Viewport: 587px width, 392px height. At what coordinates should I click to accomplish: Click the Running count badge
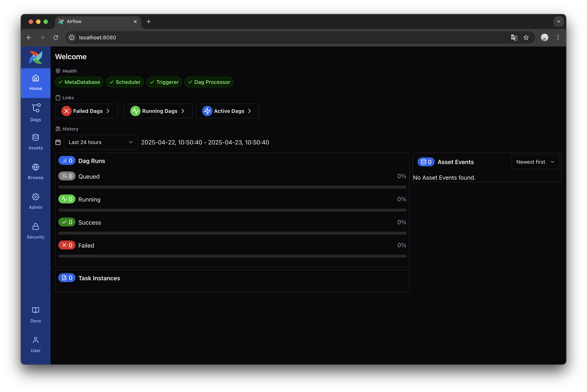[x=67, y=199]
